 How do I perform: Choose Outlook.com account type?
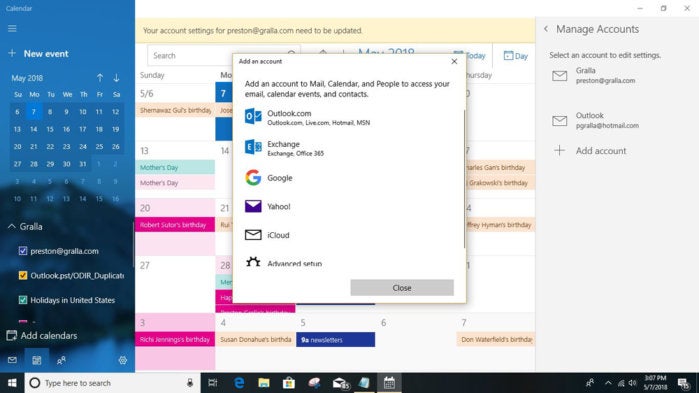pos(349,117)
